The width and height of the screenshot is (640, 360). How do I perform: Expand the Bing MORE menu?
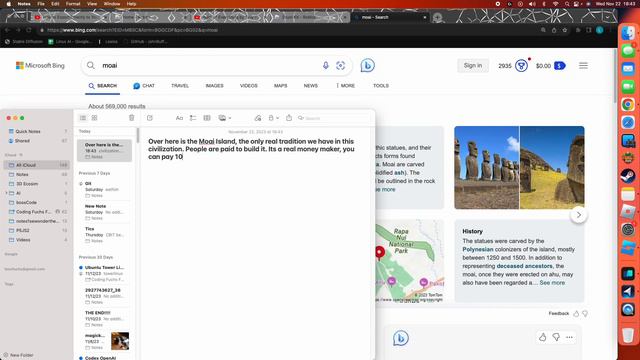click(345, 86)
